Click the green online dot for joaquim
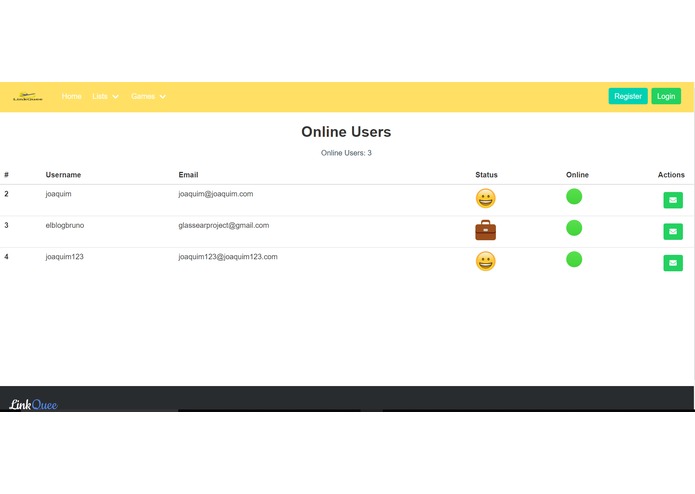Viewport: 695px width, 494px height. coord(574,196)
